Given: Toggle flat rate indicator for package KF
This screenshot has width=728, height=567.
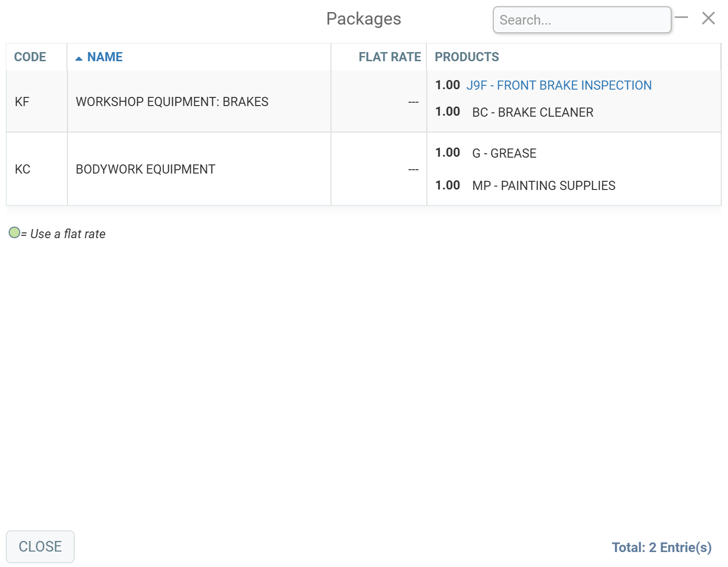Looking at the screenshot, I should click(413, 102).
